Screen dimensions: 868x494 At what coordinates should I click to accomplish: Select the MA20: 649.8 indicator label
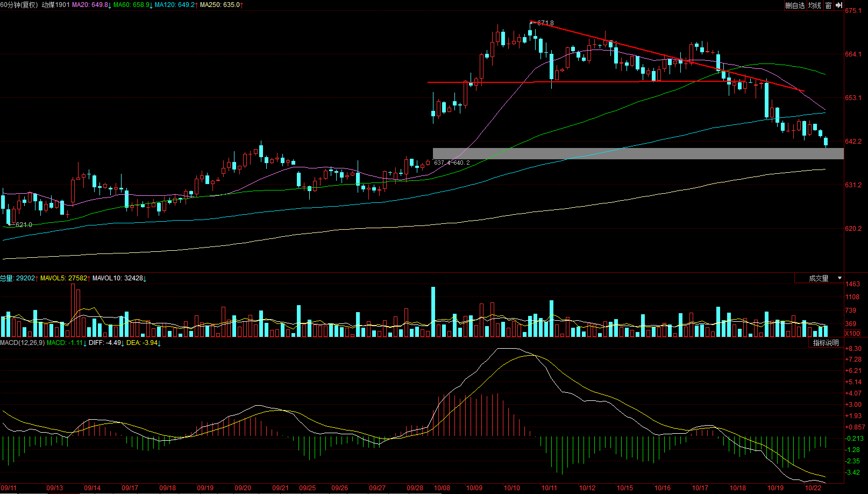tap(91, 5)
